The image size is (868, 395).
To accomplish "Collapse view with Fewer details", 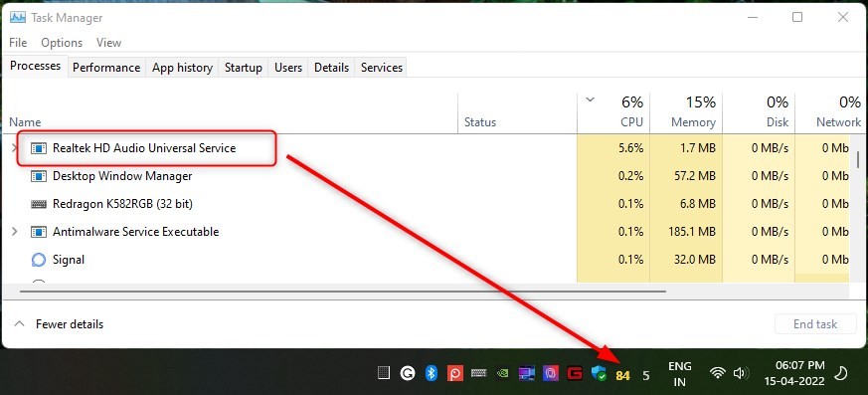I will point(59,324).
